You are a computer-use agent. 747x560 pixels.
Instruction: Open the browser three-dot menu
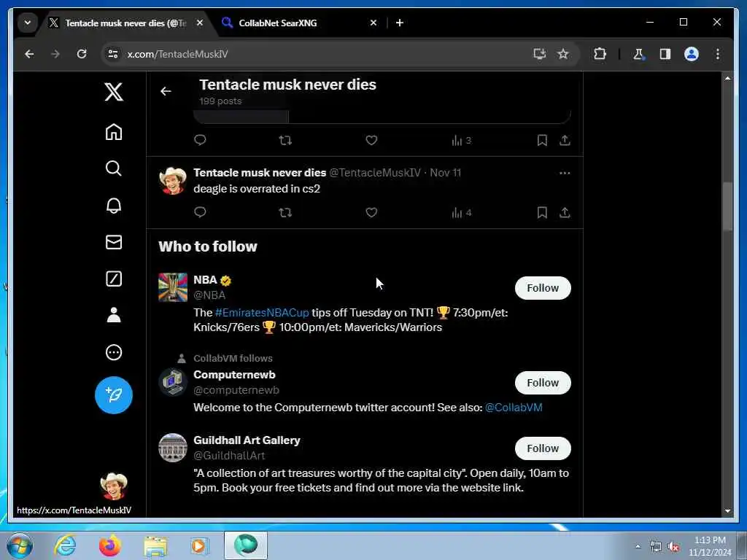pos(718,54)
